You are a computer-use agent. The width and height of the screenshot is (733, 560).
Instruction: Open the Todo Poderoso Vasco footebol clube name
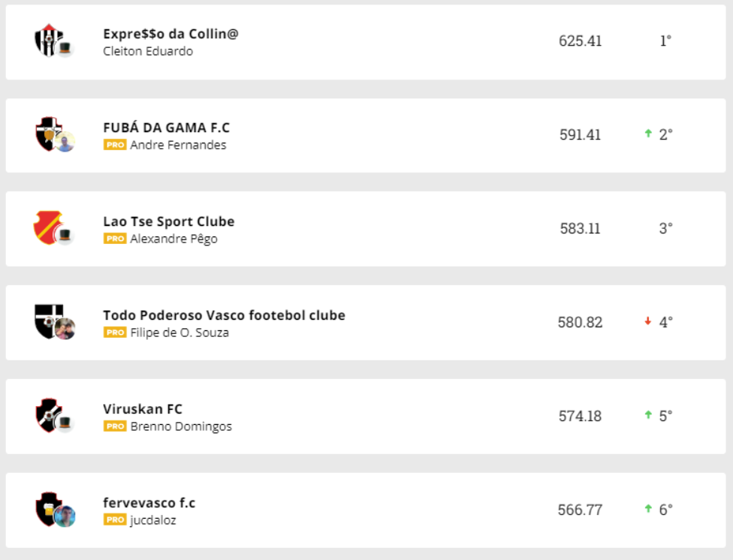(224, 315)
